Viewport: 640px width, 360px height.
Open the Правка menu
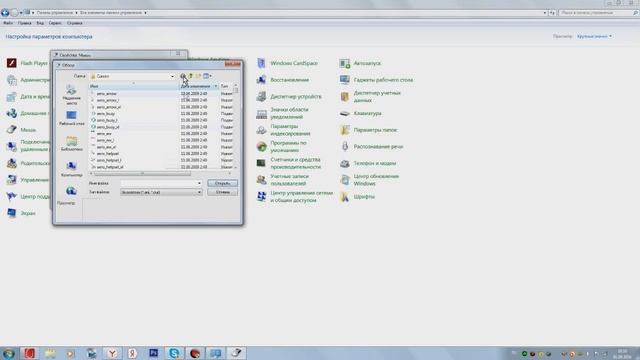[24, 23]
